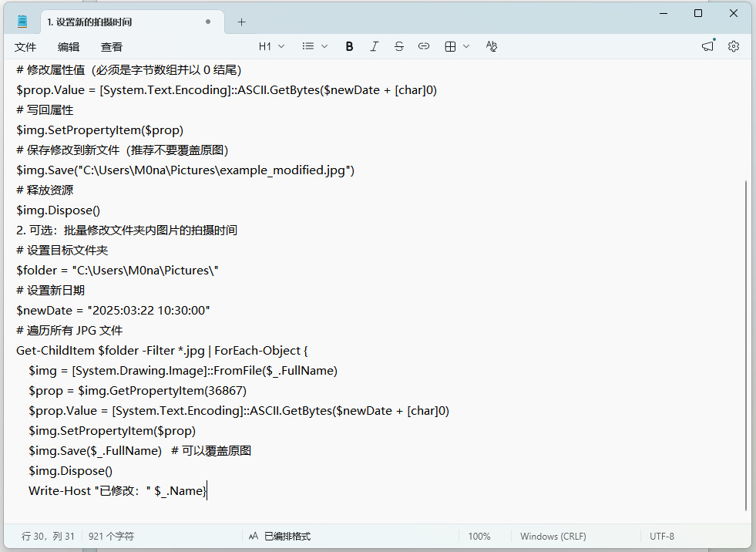Click the UTF-8 encoding indicator
Image resolution: width=756 pixels, height=552 pixels.
click(x=661, y=536)
